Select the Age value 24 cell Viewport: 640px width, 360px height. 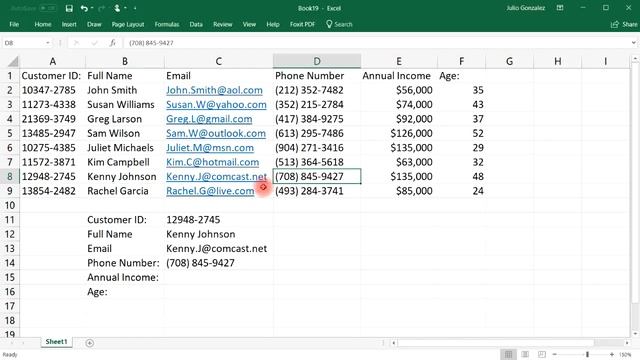tap(461, 191)
